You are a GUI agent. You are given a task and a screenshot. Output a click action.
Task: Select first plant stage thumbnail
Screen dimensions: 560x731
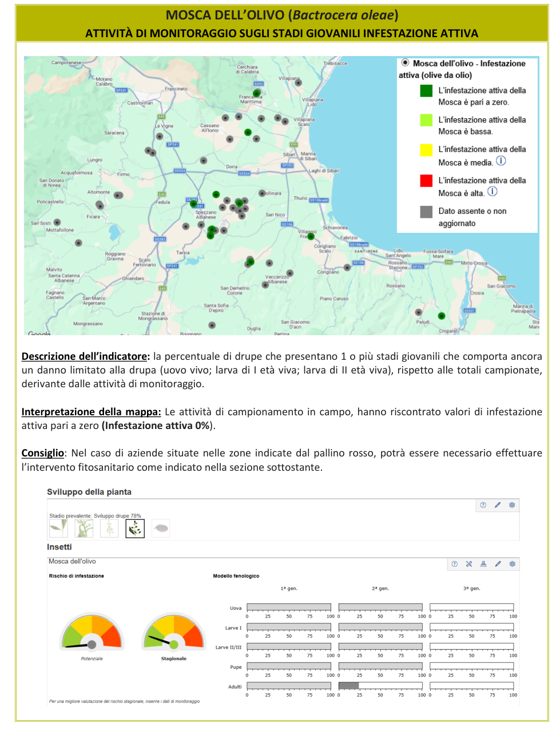coord(58,528)
